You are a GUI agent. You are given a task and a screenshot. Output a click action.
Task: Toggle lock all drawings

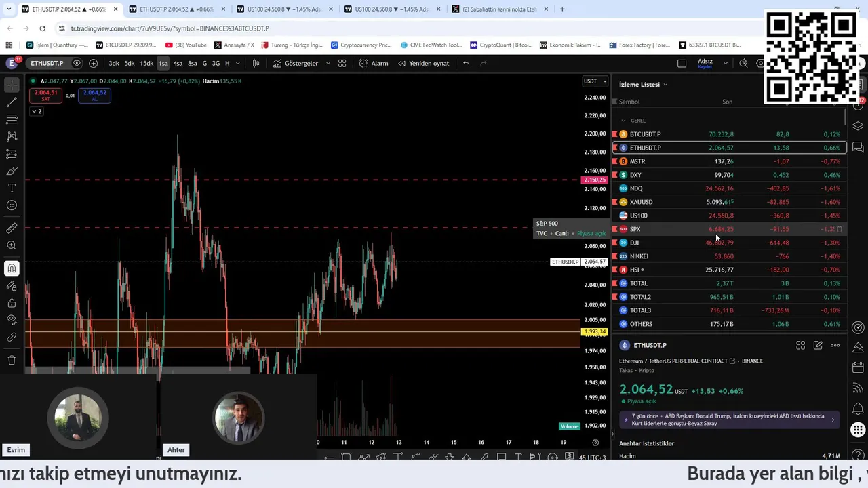(x=12, y=303)
